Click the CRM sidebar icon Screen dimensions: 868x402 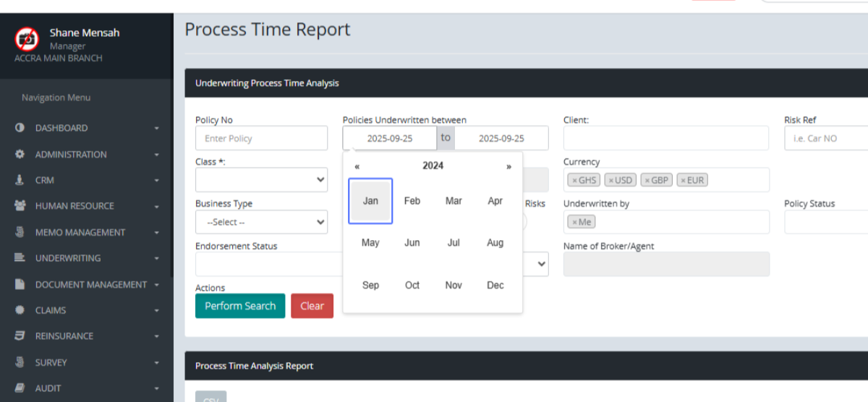(20, 180)
